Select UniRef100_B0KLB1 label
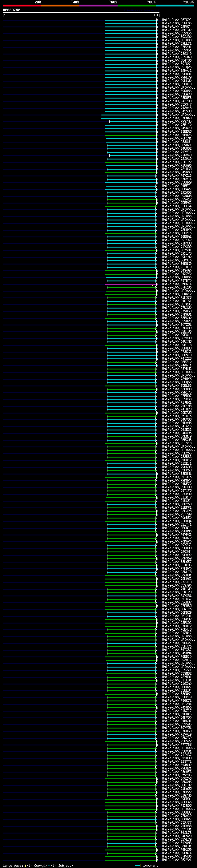The height and width of the screenshot is (868, 197). point(177,846)
